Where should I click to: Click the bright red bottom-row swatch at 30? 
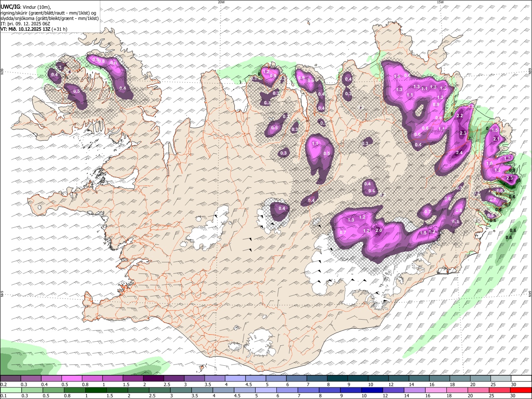pos(520,390)
